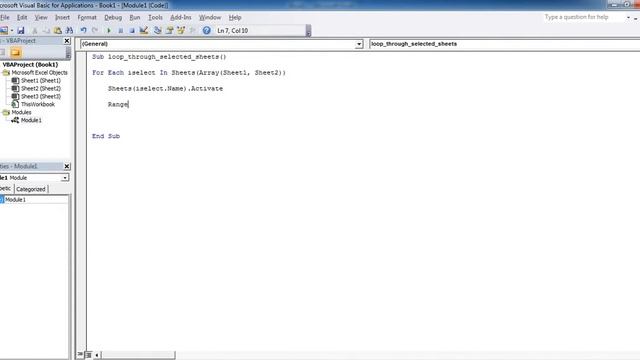Open the Add-Ins menu
Viewport: 640px width, 360px height.
(181, 18)
